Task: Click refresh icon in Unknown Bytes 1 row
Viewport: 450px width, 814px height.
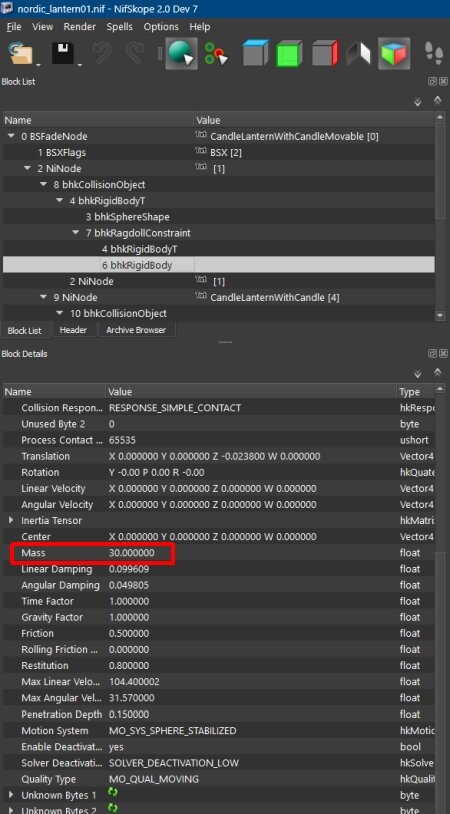Action: [113, 794]
